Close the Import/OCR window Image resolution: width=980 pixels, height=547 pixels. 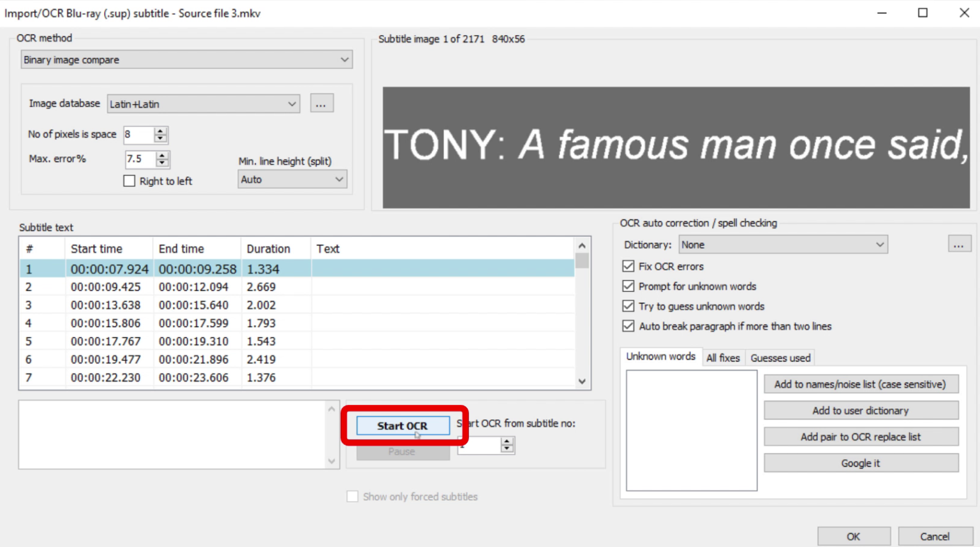coord(964,13)
